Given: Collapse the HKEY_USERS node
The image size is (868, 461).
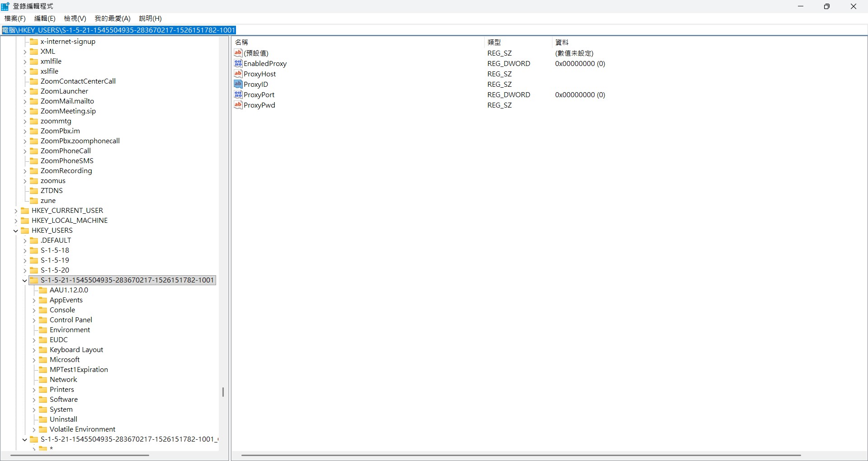Looking at the screenshot, I should 16,230.
